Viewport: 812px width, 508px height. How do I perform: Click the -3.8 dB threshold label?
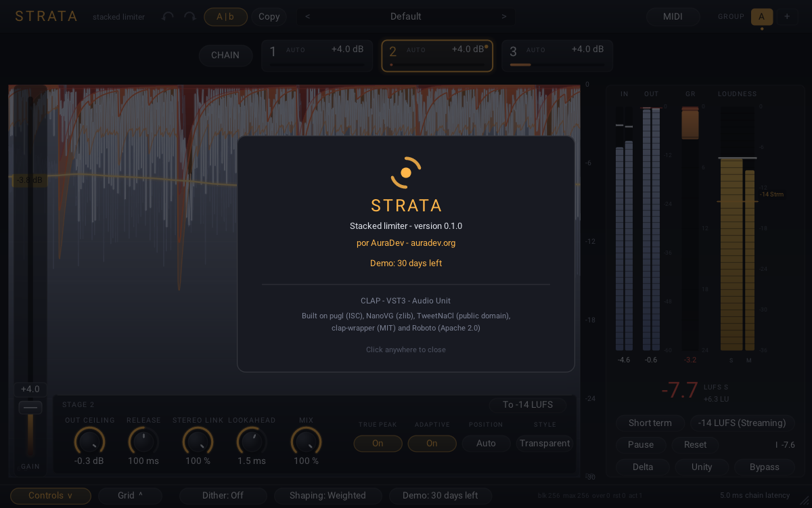[29, 179]
